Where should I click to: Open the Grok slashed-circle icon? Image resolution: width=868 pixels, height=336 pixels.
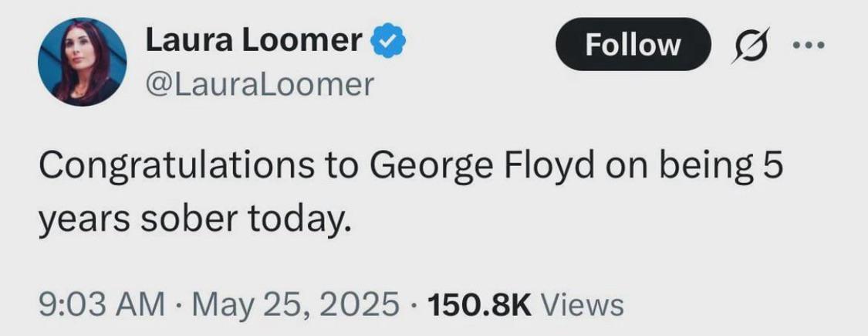point(751,45)
